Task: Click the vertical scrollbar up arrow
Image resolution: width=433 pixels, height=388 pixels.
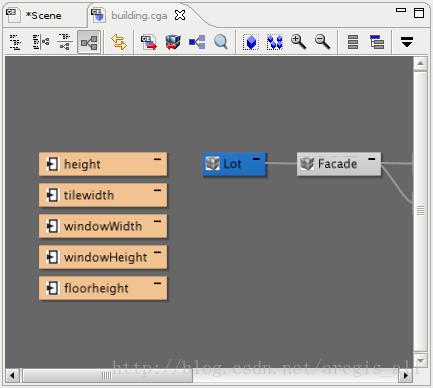Action: [420, 63]
